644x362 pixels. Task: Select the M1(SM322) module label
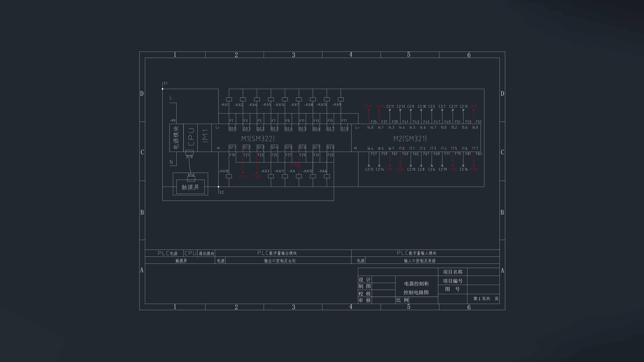click(258, 138)
